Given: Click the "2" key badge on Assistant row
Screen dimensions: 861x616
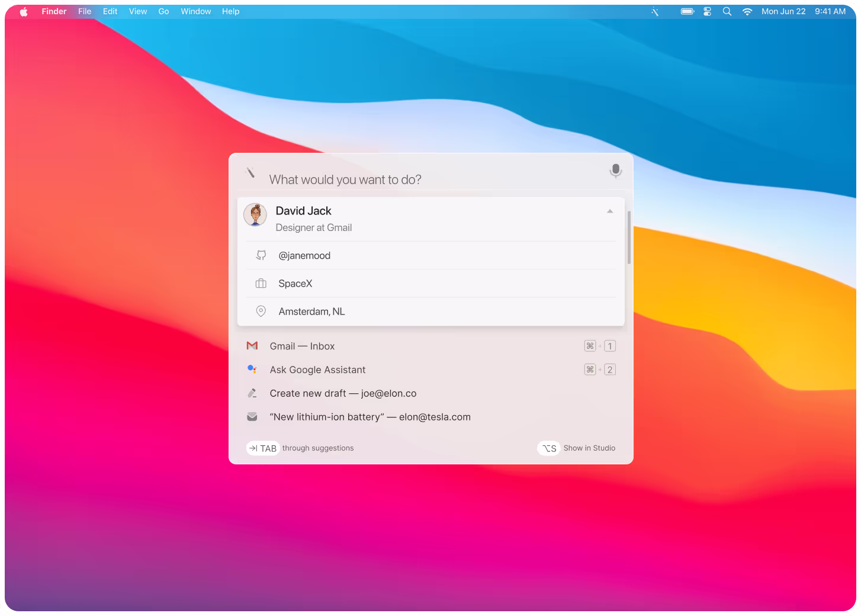Looking at the screenshot, I should [x=610, y=370].
